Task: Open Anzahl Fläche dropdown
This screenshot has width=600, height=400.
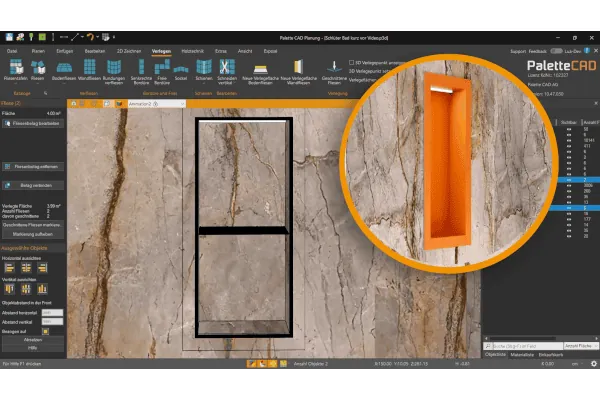Action: pos(580,346)
